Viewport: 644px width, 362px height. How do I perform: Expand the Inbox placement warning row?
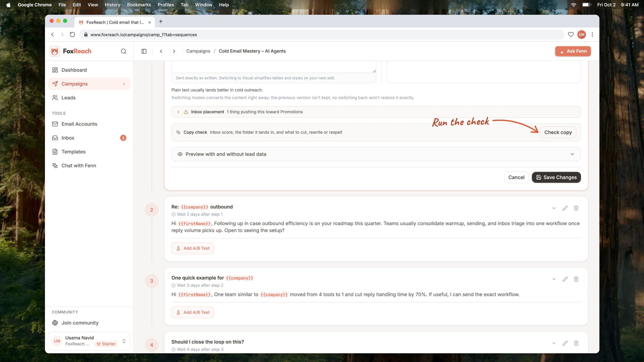(376, 112)
